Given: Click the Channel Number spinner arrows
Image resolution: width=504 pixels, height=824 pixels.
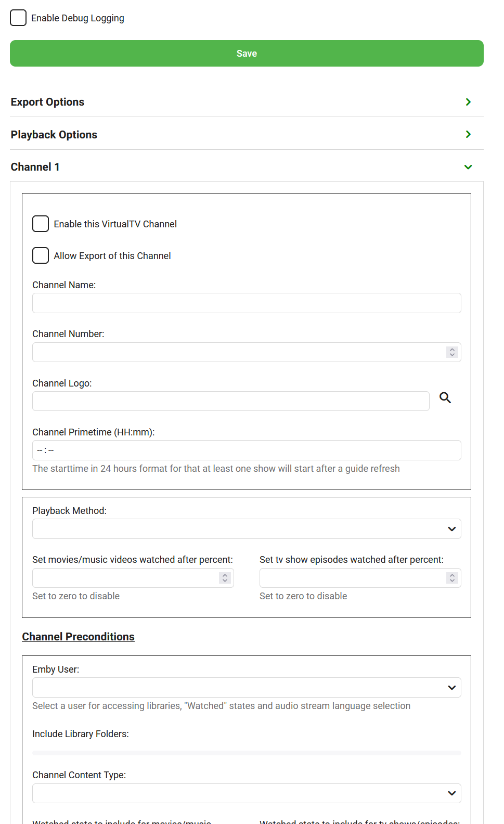Looking at the screenshot, I should click(452, 352).
